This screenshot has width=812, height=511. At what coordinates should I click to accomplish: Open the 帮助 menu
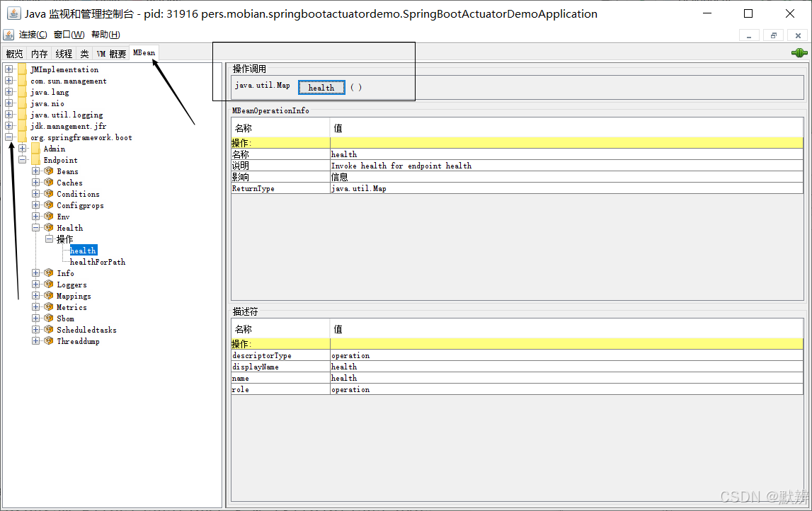pos(105,34)
